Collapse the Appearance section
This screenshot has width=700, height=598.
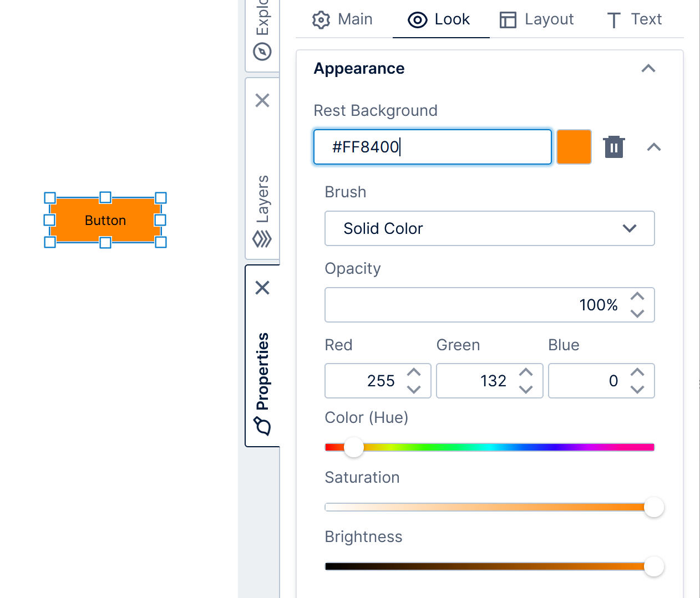[x=648, y=68]
